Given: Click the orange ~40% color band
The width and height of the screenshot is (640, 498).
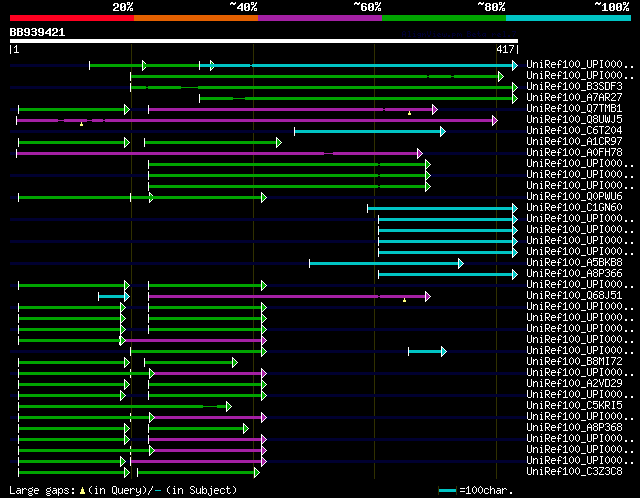Looking at the screenshot, I should coord(196,18).
